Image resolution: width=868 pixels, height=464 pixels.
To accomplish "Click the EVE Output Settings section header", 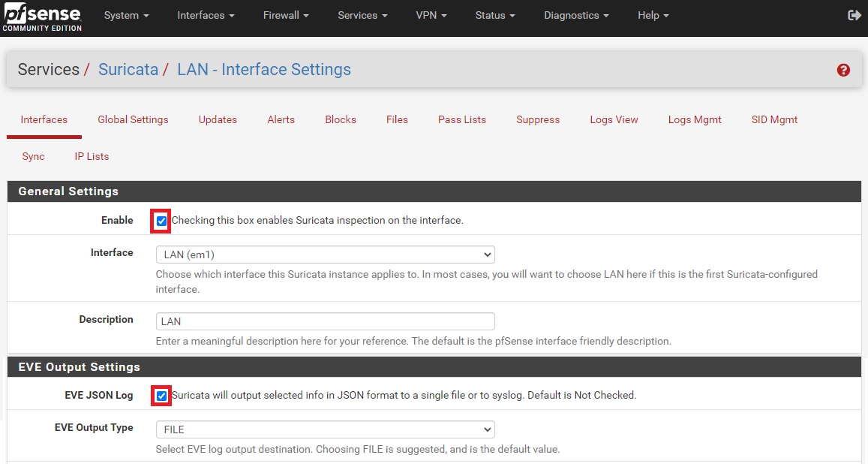I will point(434,366).
